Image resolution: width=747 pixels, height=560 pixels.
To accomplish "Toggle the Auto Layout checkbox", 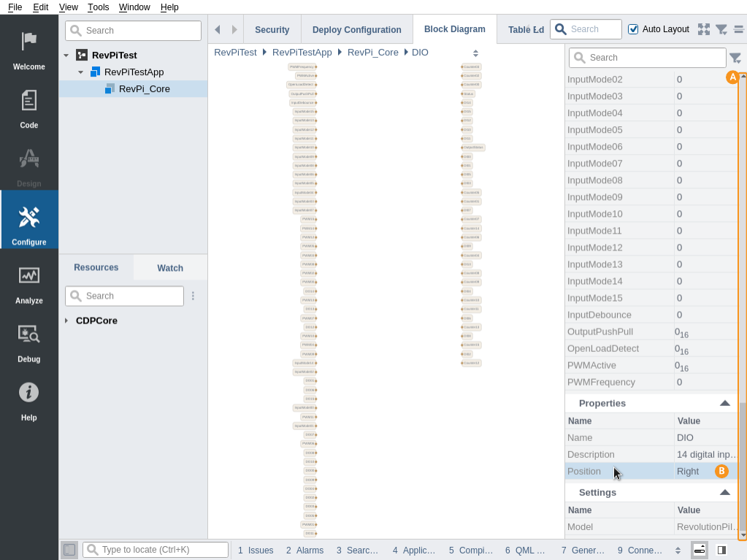I will [633, 29].
